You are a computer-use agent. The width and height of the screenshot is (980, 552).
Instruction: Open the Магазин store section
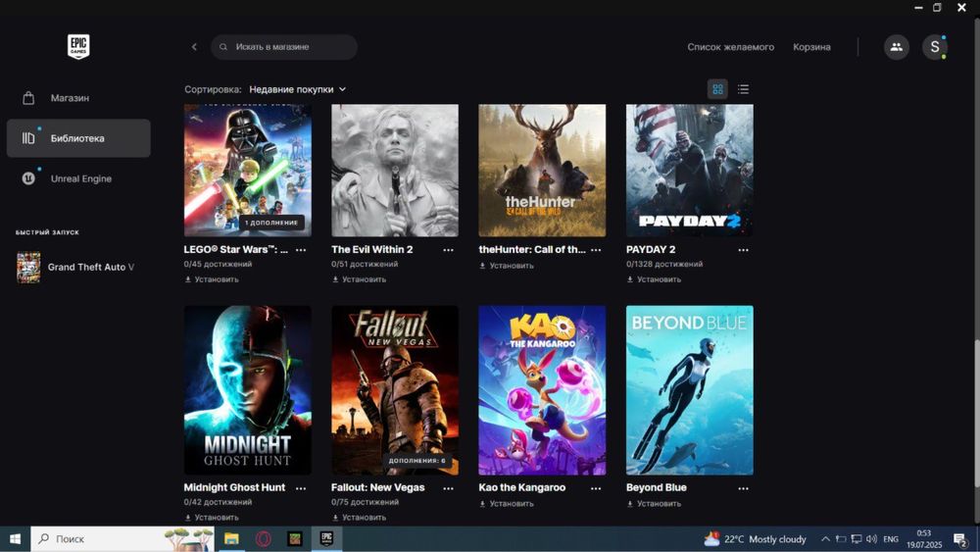coord(78,98)
